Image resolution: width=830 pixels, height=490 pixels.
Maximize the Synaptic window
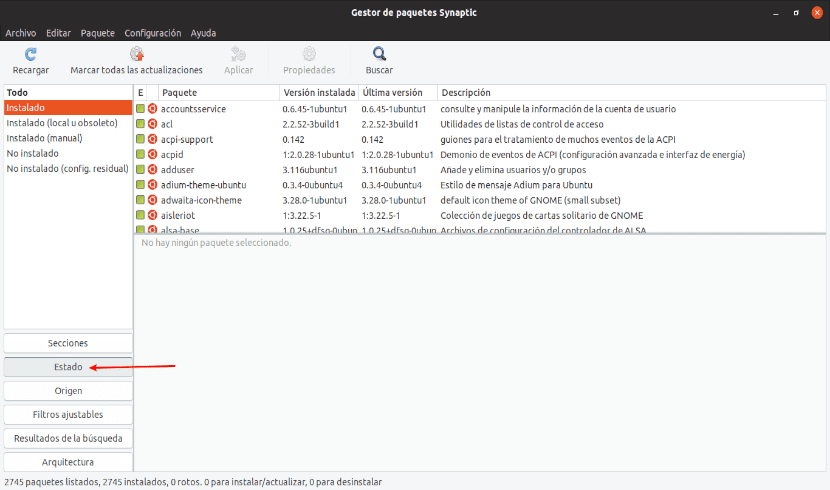point(796,13)
